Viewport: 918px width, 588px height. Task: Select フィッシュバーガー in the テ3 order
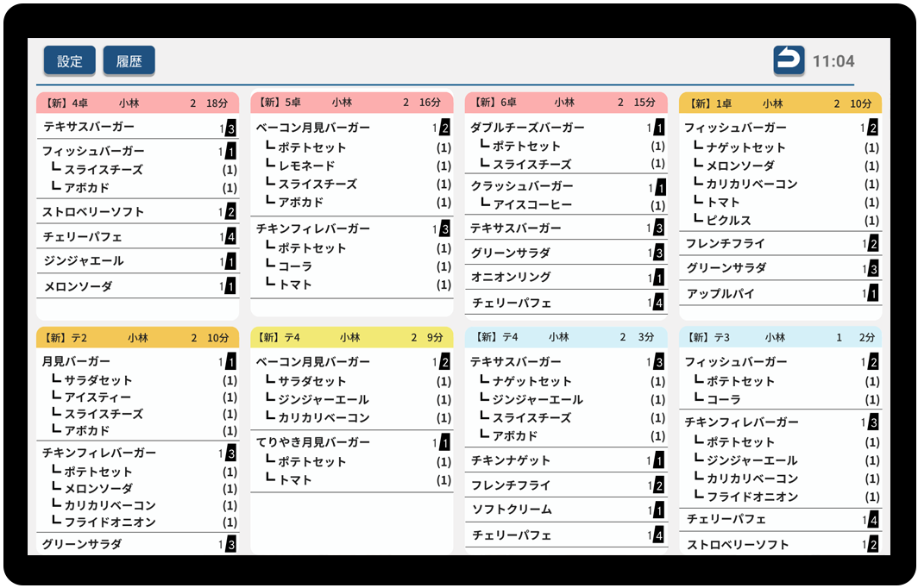pos(781,362)
